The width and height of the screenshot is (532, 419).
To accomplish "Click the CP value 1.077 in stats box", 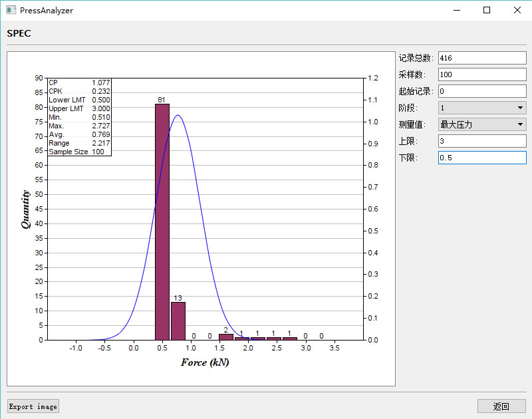I will (101, 82).
